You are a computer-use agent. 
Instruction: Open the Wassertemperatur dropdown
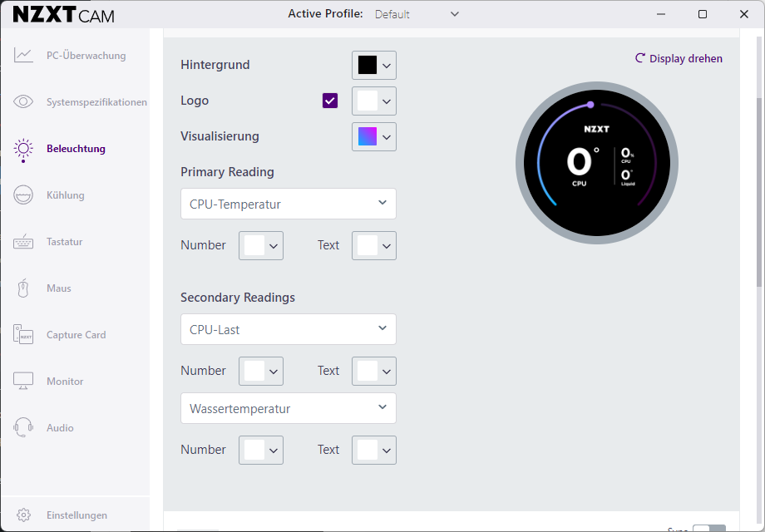pyautogui.click(x=288, y=408)
